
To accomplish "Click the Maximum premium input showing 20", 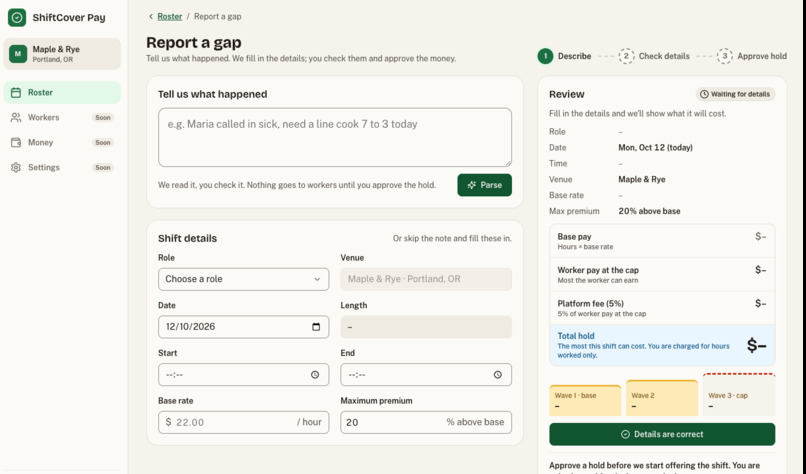I will click(x=426, y=422).
